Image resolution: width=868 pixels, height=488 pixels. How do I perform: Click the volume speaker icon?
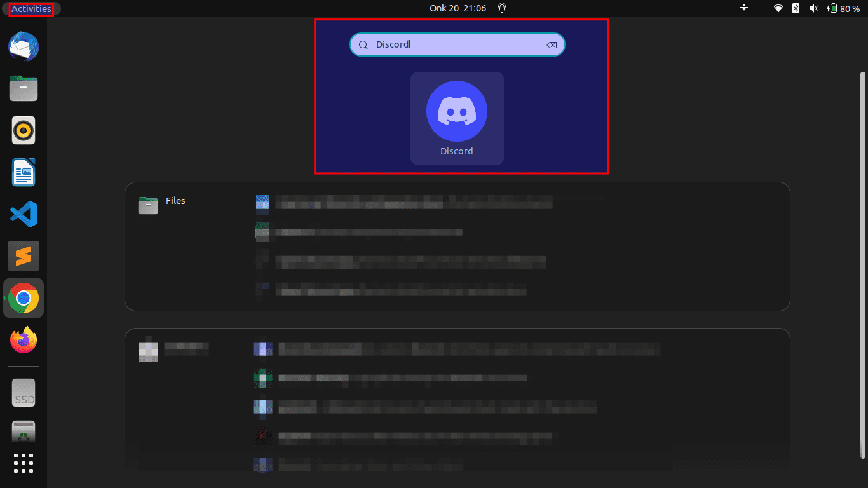pyautogui.click(x=813, y=9)
